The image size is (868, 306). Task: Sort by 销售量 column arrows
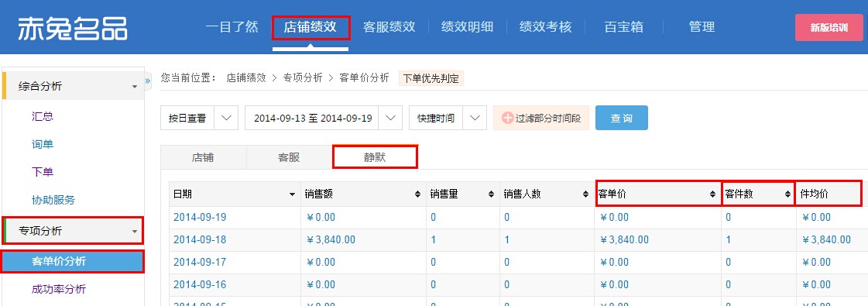(491, 194)
